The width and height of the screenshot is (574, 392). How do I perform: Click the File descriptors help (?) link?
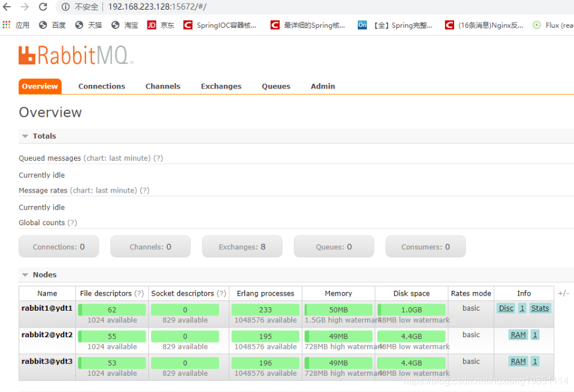coord(139,293)
